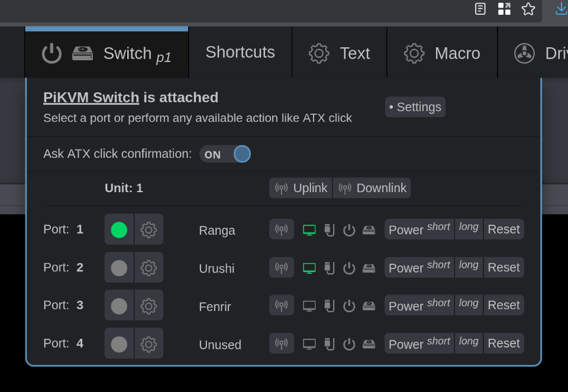
Task: Open the browser downloads arrow icon
Action: coord(561,9)
